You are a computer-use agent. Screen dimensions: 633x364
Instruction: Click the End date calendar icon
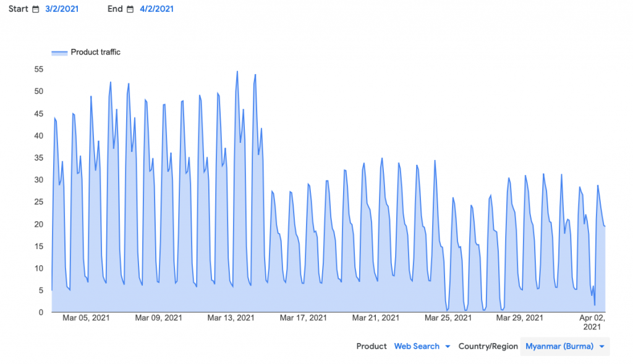click(x=130, y=9)
